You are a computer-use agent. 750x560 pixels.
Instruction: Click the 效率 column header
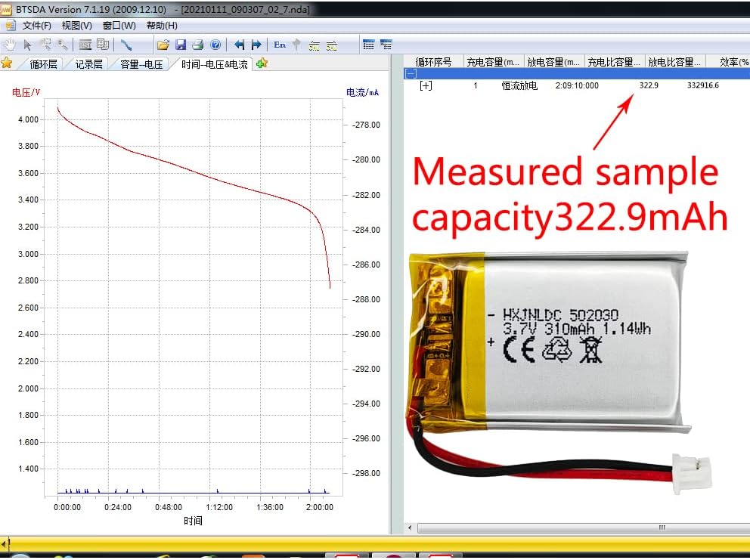coord(728,62)
